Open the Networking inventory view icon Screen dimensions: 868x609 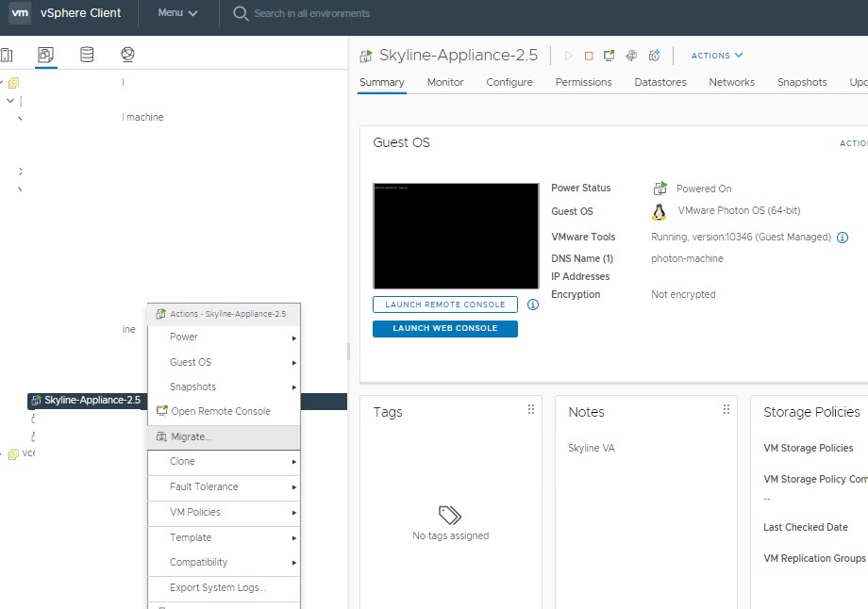(x=127, y=55)
